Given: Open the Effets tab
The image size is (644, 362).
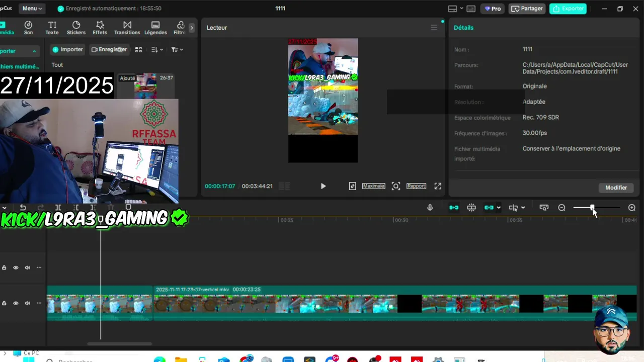Looking at the screenshot, I should [100, 28].
